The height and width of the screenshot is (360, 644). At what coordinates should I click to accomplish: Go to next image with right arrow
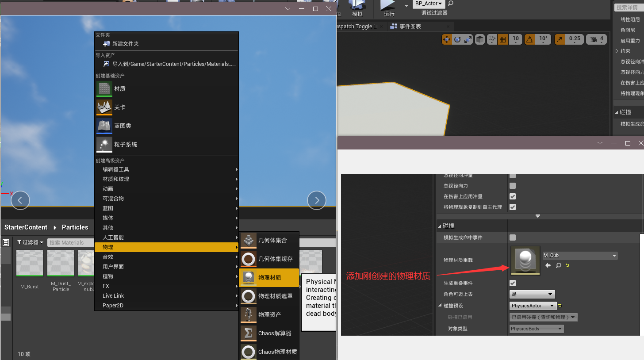317,200
